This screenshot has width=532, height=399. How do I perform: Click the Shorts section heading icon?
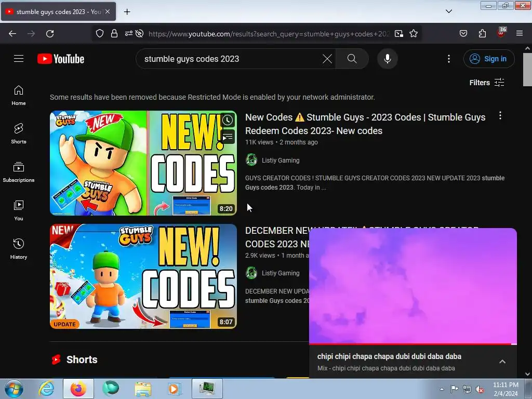56,360
